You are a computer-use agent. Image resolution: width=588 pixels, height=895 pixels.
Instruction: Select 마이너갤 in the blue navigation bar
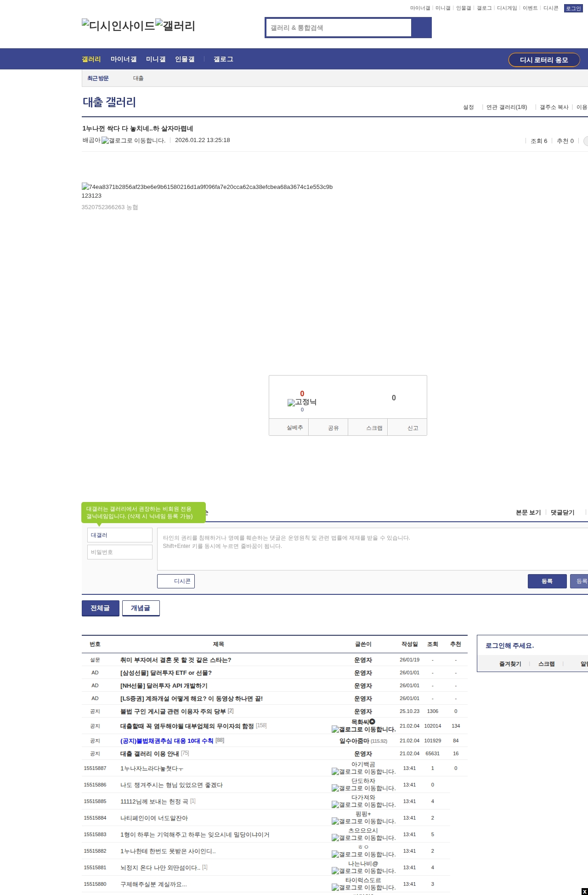pyautogui.click(x=124, y=59)
